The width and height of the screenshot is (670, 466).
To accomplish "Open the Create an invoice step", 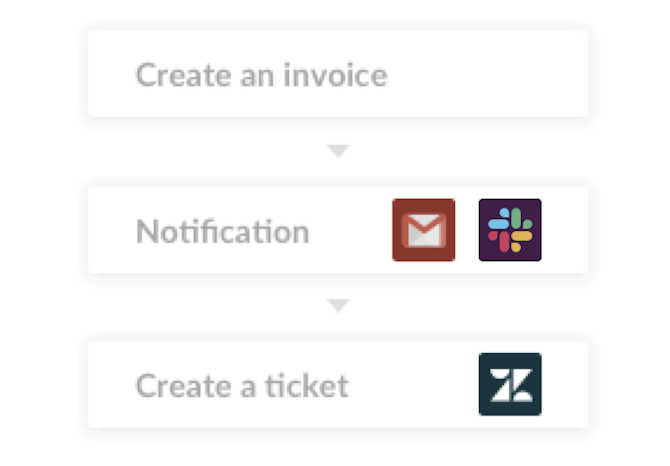I will pos(338,73).
